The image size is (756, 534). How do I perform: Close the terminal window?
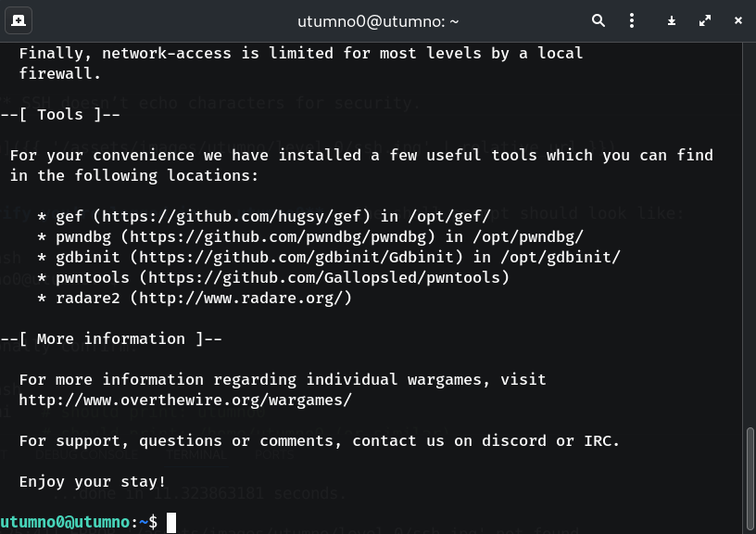pyautogui.click(x=737, y=20)
